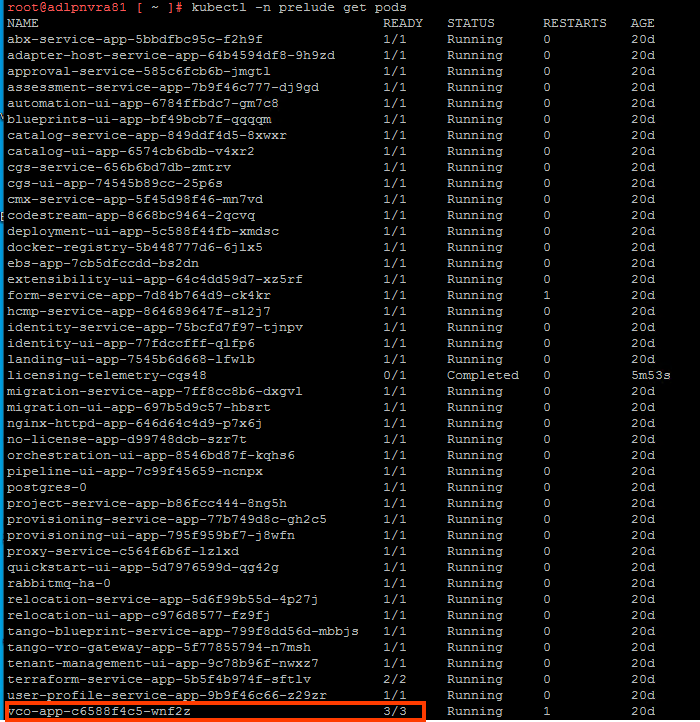
Task: Select the READY column header
Action: click(x=402, y=23)
